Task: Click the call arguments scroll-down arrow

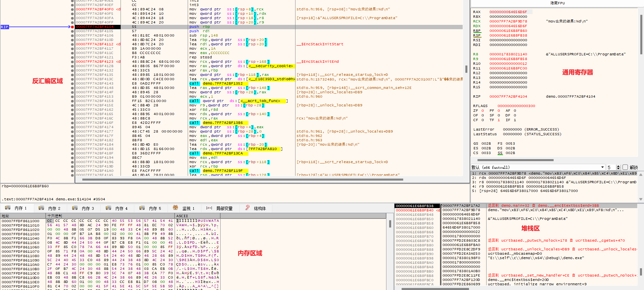Action: (641, 199)
